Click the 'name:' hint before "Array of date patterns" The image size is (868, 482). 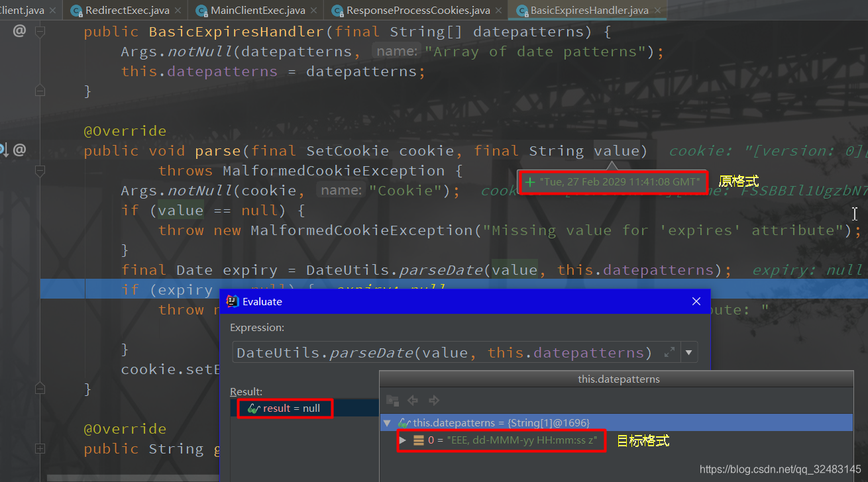(396, 52)
